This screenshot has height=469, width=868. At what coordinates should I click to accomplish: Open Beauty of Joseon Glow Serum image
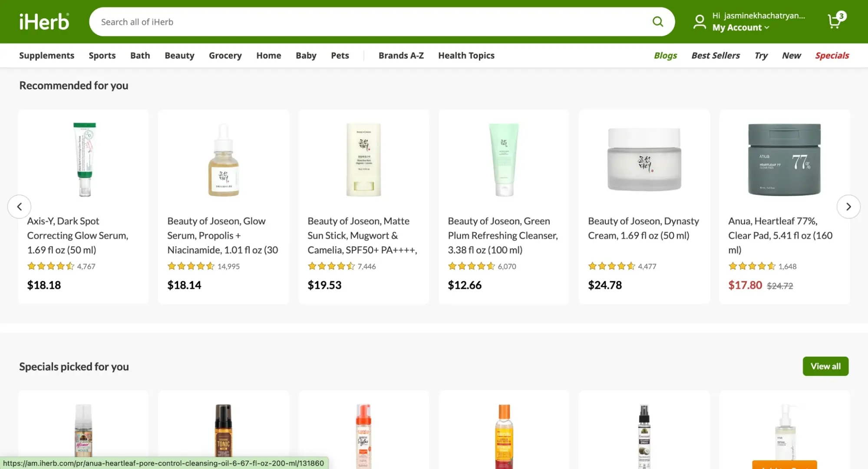click(x=223, y=160)
